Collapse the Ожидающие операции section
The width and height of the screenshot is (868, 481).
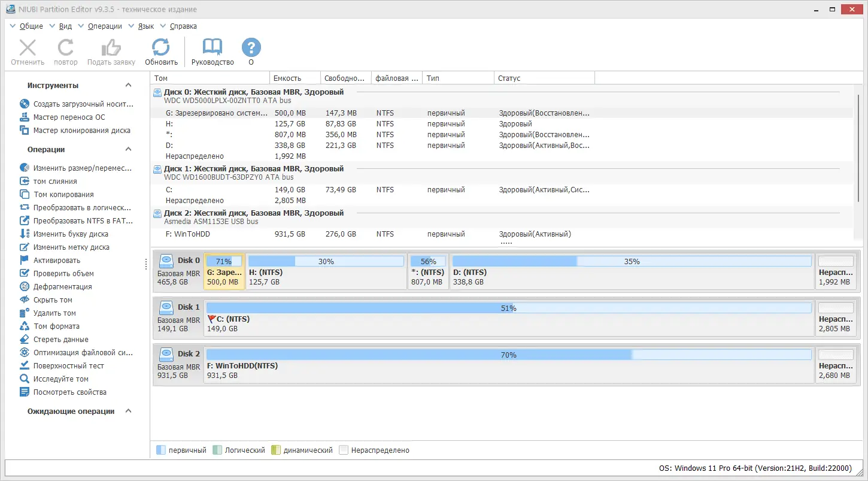click(128, 412)
